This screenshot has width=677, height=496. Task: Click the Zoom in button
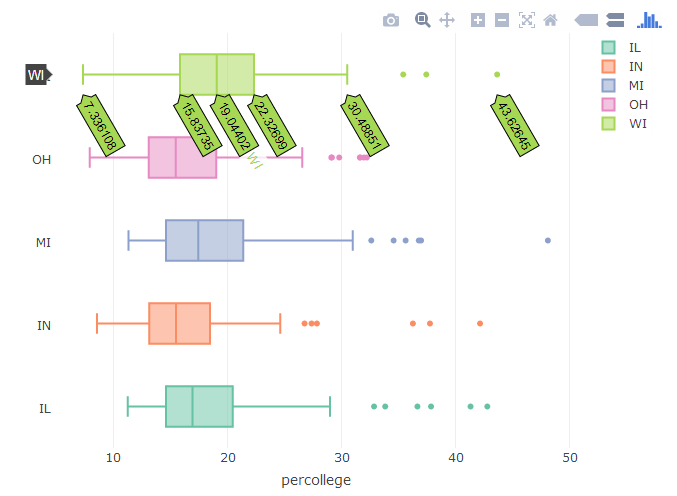point(478,20)
